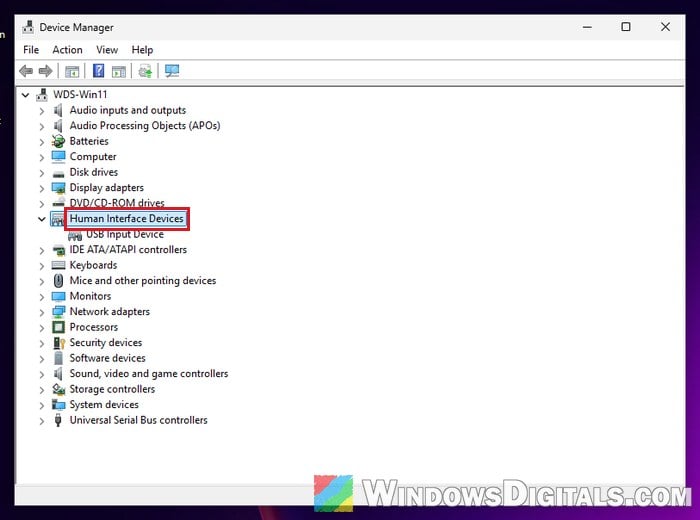The image size is (700, 520).
Task: Click the Mice and other pointing devices icon
Action: coord(58,281)
